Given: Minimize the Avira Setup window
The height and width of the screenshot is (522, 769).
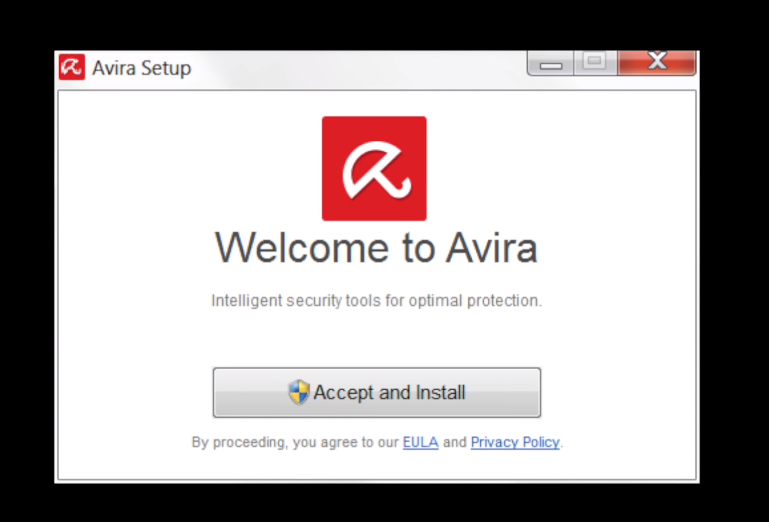Looking at the screenshot, I should tap(551, 63).
